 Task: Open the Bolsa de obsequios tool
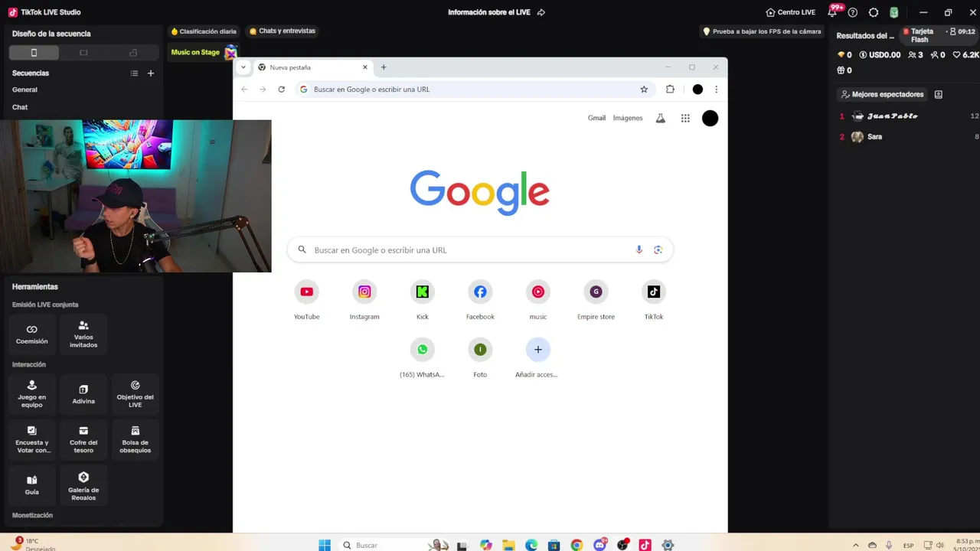tap(135, 439)
